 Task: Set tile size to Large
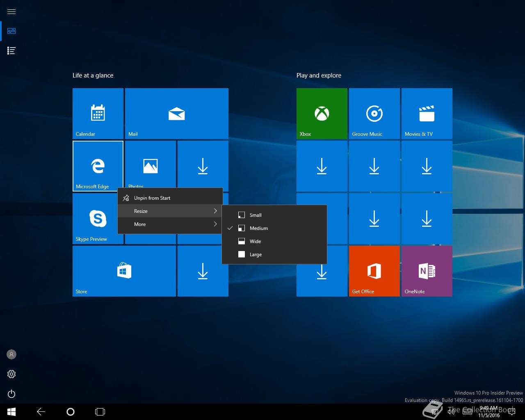click(274, 254)
